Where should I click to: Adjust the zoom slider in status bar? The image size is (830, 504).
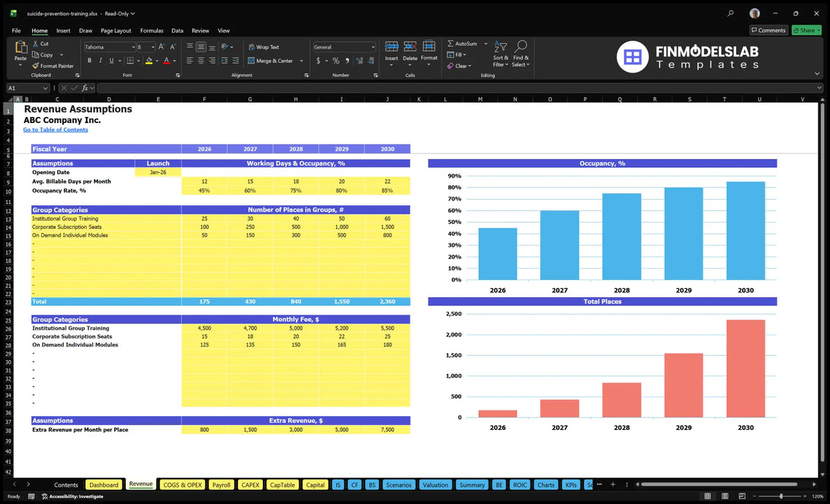pyautogui.click(x=781, y=496)
